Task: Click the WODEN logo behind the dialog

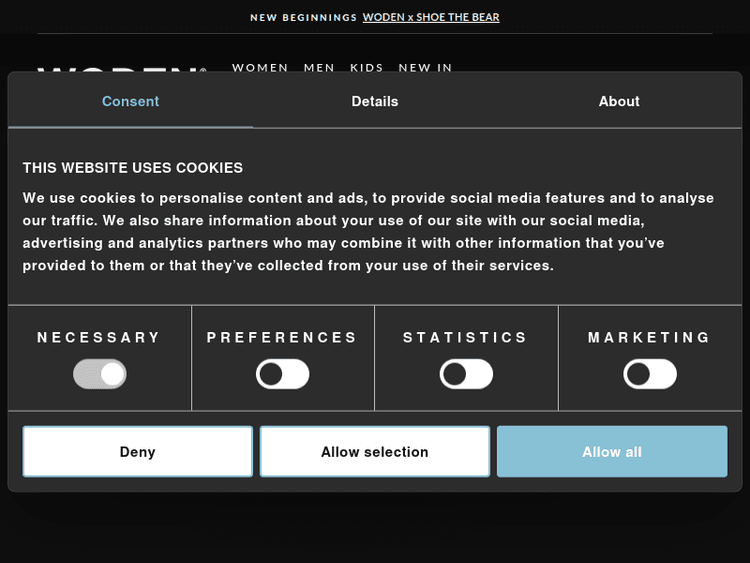Action: click(x=120, y=68)
